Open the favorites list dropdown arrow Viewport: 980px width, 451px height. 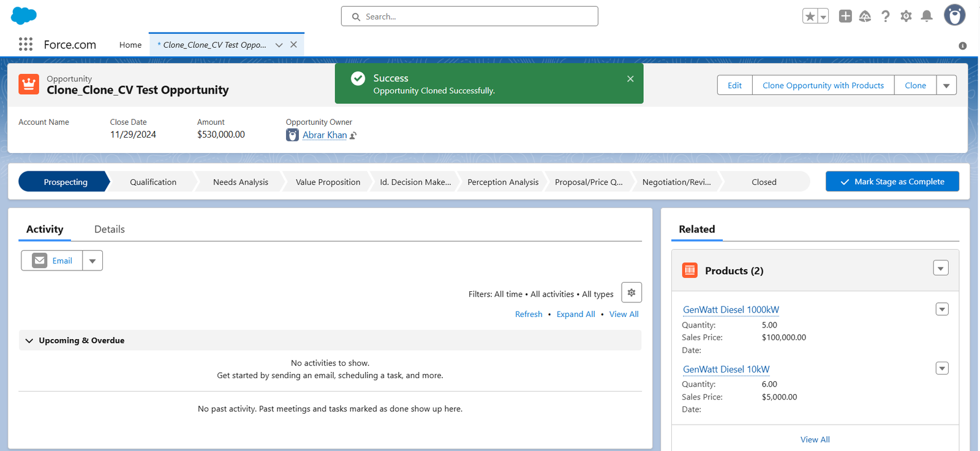click(823, 17)
